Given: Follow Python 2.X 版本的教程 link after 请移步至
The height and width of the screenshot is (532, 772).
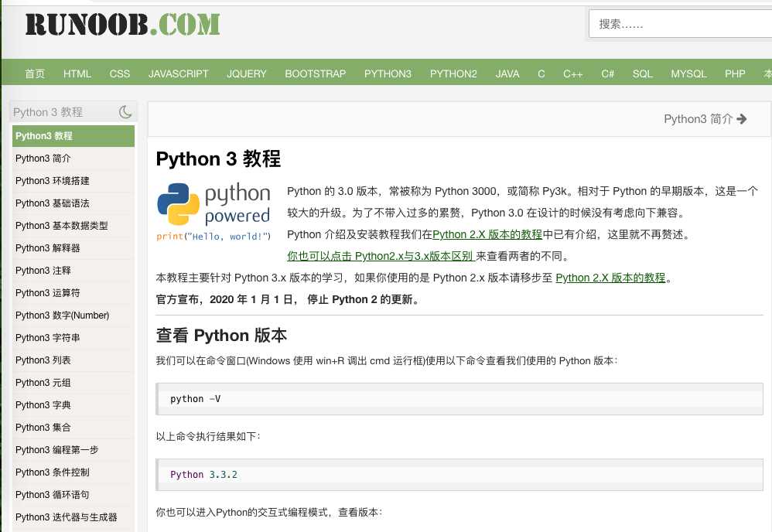Looking at the screenshot, I should 610,278.
